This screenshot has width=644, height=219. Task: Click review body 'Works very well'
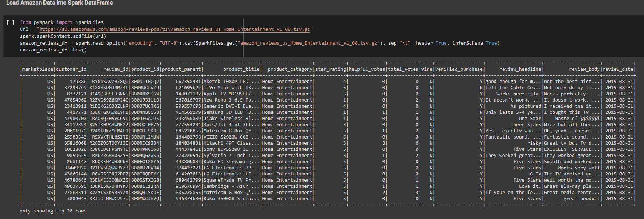tap(579, 168)
